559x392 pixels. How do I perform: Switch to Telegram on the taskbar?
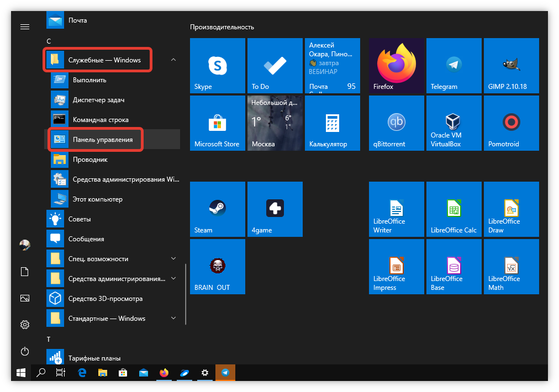tap(225, 373)
